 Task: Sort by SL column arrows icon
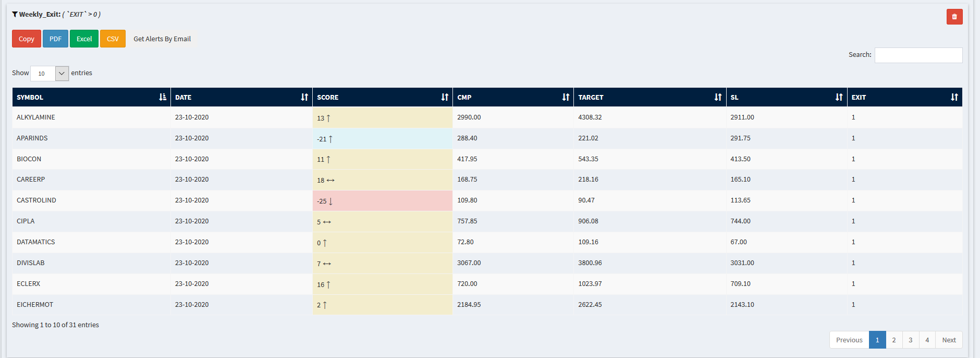pos(839,97)
